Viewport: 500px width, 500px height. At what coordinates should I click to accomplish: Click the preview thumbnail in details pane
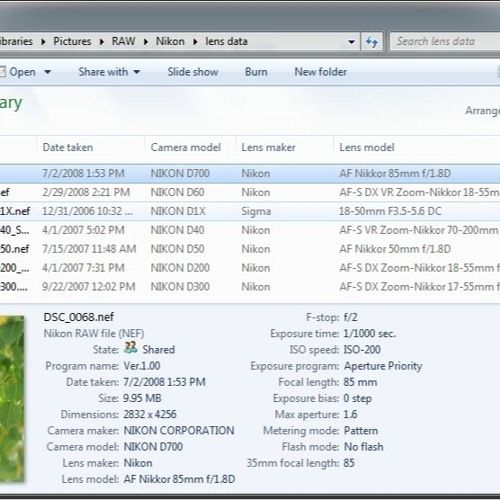tap(12, 399)
